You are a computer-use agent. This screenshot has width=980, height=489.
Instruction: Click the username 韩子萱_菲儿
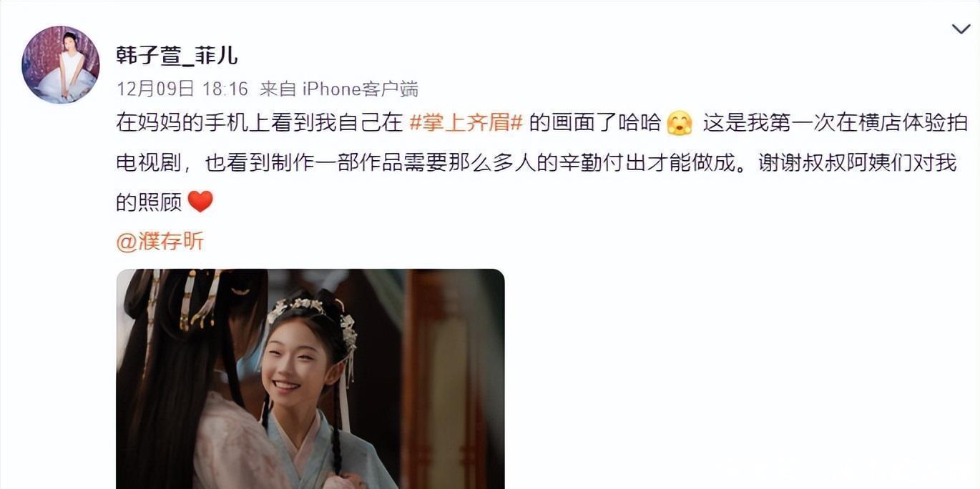177,55
